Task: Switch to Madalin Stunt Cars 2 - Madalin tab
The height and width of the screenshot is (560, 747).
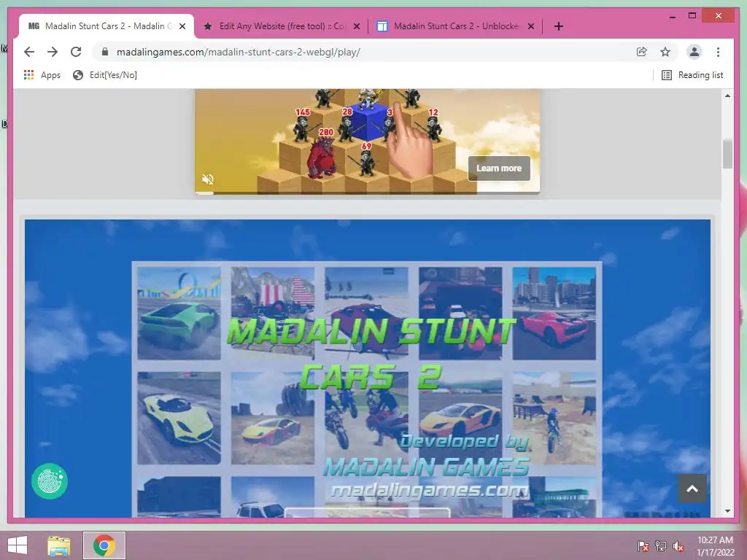Action: 106,26
